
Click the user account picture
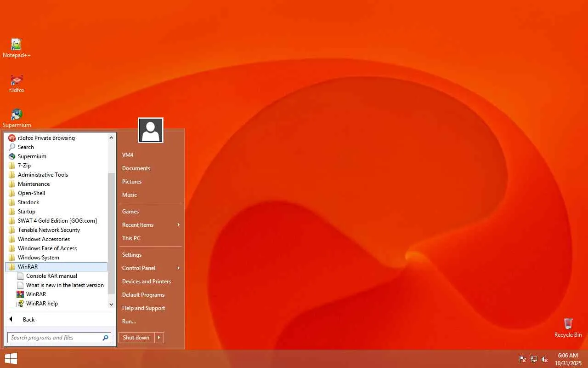coord(151,130)
